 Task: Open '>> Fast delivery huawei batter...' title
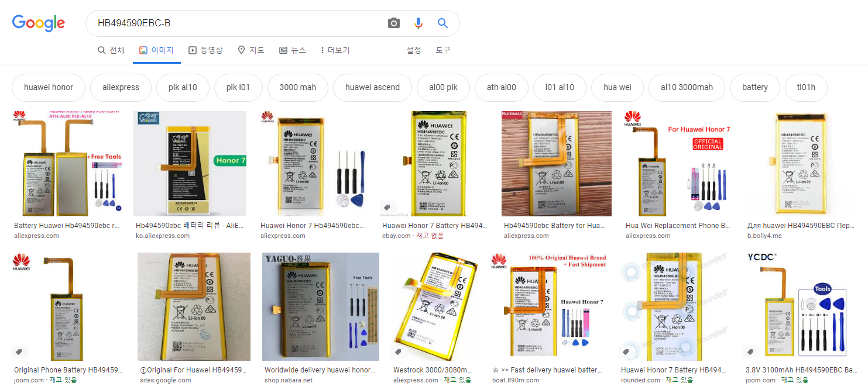coord(547,370)
